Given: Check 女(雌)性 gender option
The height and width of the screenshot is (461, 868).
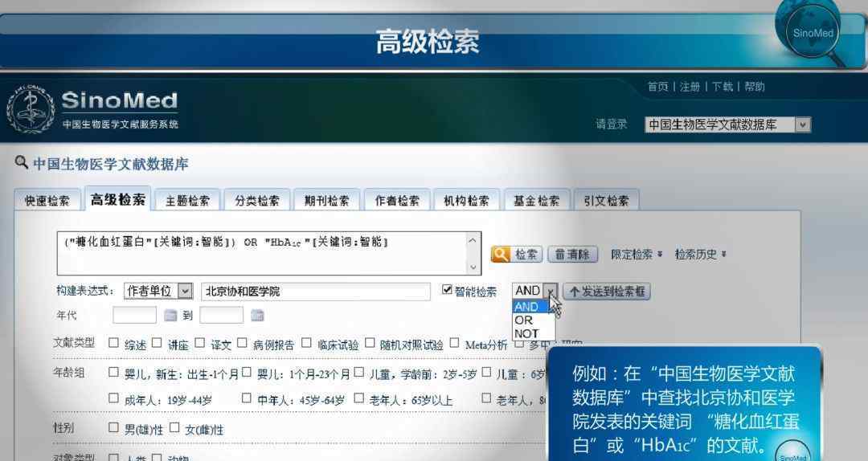Looking at the screenshot, I should pyautogui.click(x=174, y=427).
